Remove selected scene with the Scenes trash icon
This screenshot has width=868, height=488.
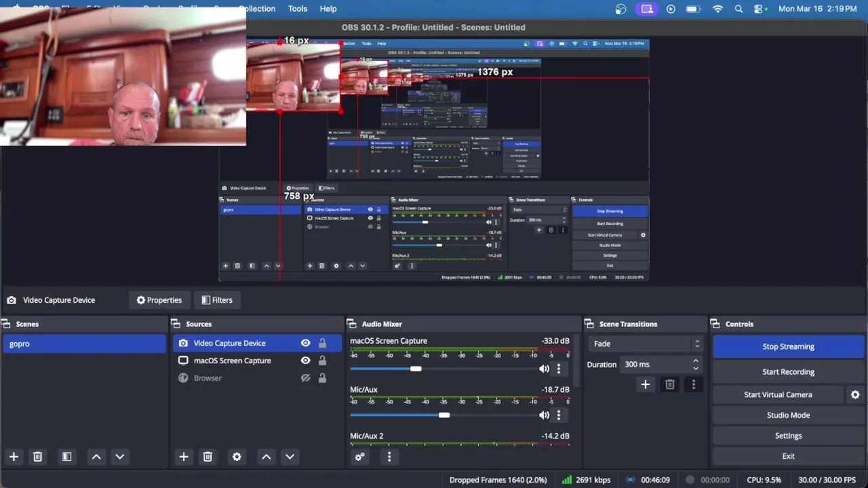coord(38,457)
